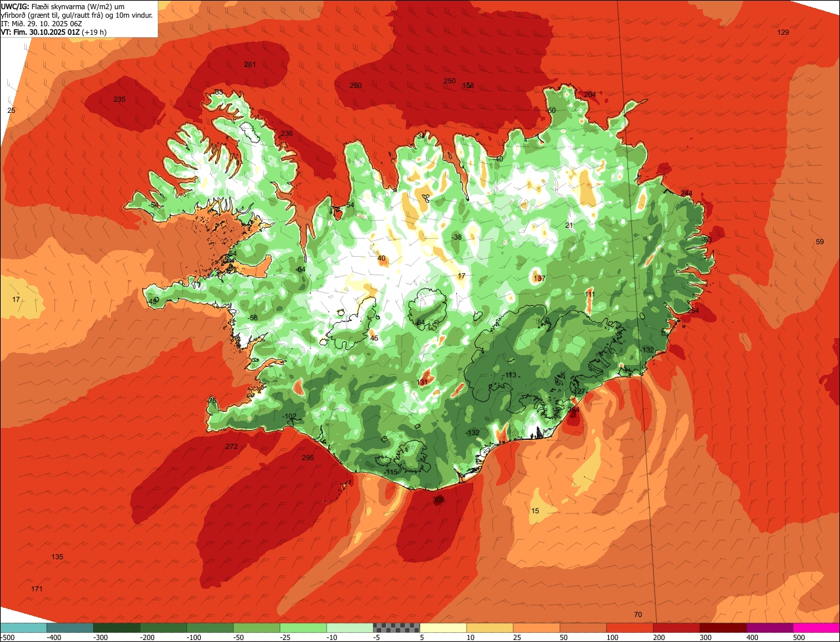Click the map value '261'
Image resolution: width=840 pixels, height=642 pixels.
[x=249, y=64]
